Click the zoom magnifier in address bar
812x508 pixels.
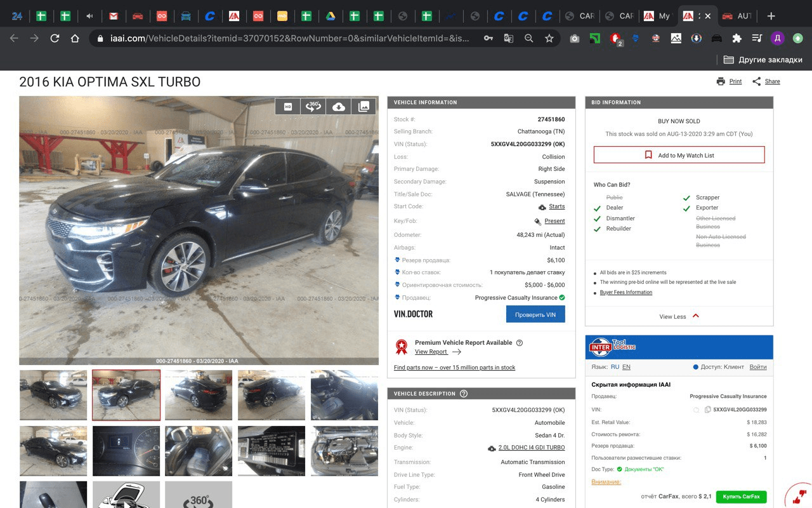click(529, 38)
